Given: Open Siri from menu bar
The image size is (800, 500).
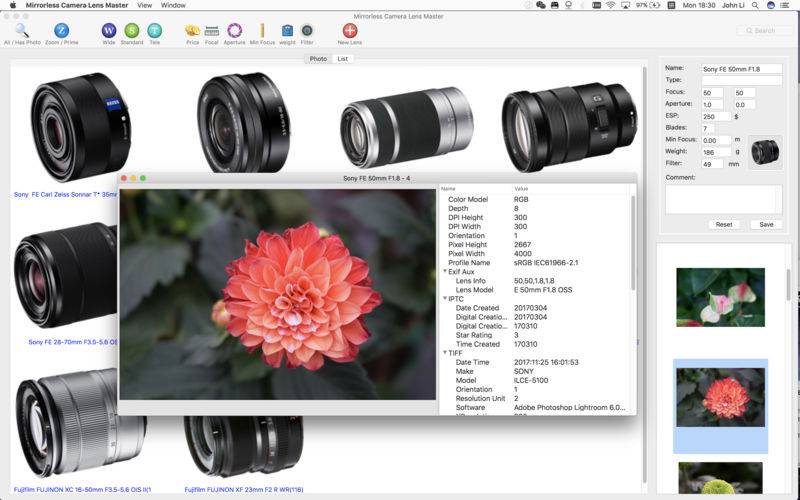Looking at the screenshot, I should (x=770, y=5).
